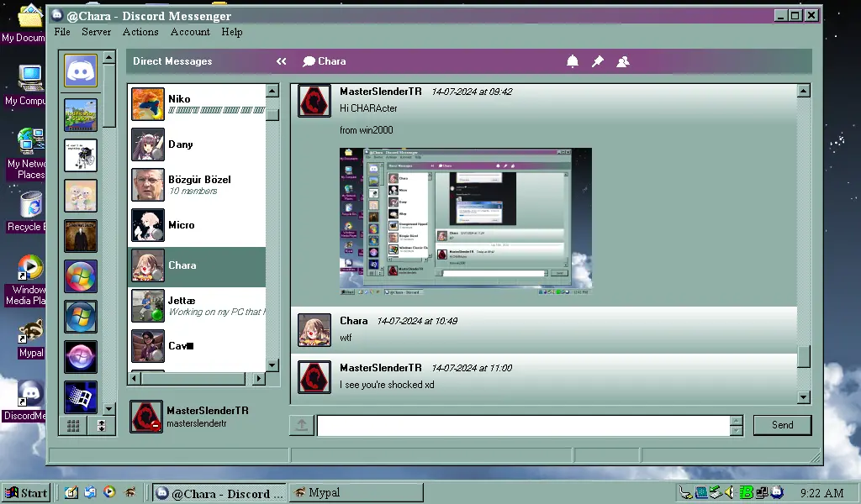Open the Discord home icon in server list
The height and width of the screenshot is (504, 861).
(x=81, y=71)
